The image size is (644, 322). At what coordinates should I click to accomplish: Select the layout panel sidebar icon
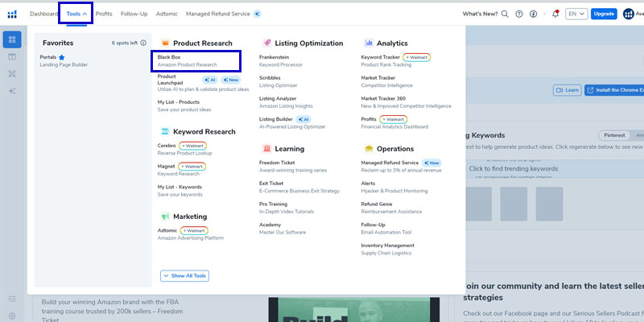[x=12, y=56]
